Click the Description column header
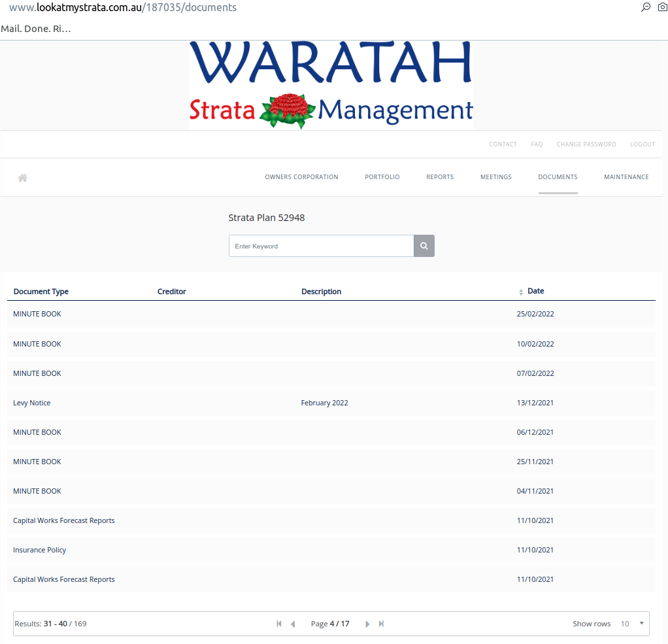Screen dimensions: 668x644 tap(321, 292)
